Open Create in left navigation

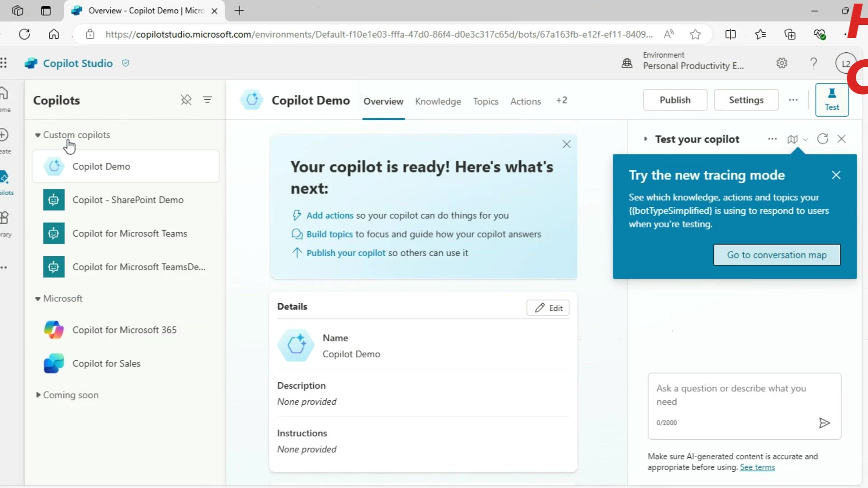5,141
